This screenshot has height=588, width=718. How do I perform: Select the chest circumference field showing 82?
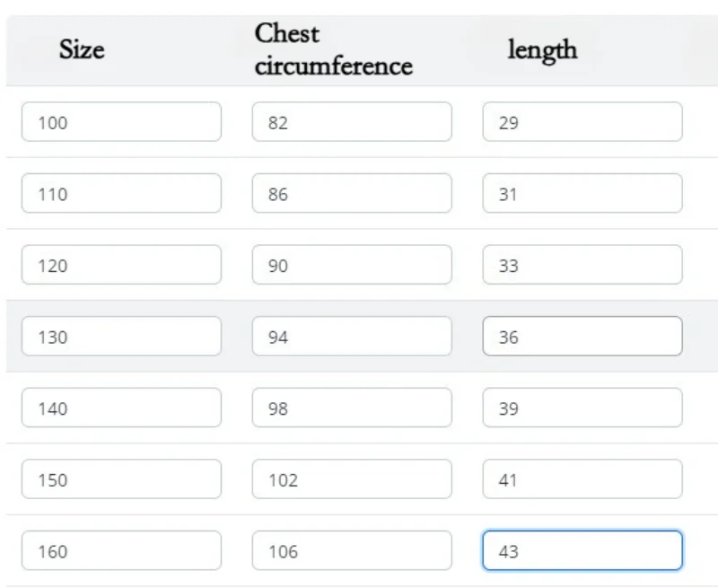pos(352,122)
